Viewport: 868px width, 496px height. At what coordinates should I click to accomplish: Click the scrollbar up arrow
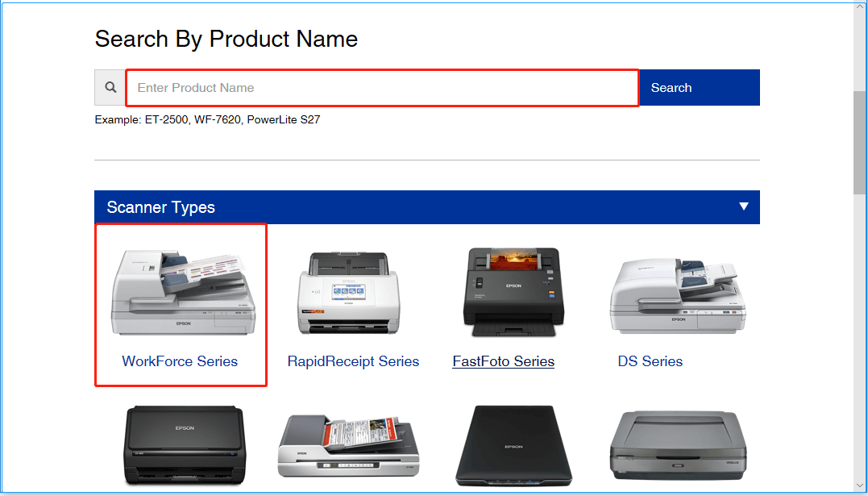click(x=862, y=6)
